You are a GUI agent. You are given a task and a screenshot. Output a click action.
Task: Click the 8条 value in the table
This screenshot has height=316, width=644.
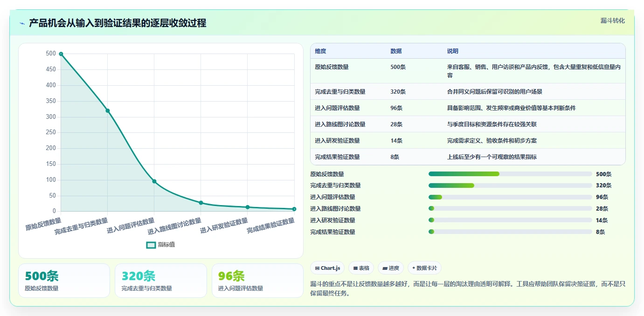[x=395, y=157]
